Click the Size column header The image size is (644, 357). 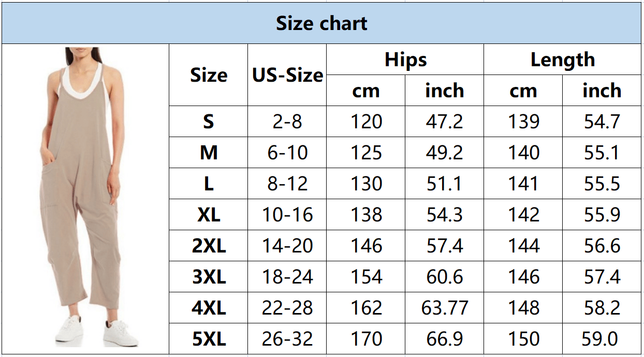[209, 76]
